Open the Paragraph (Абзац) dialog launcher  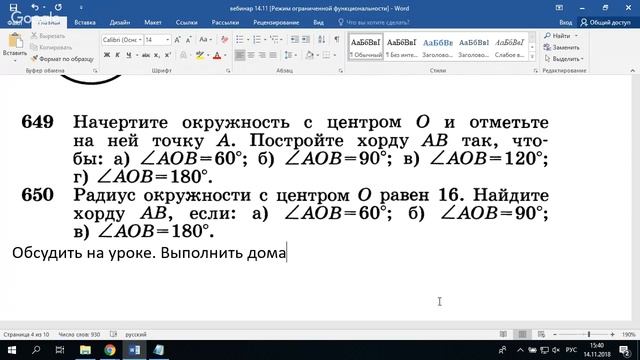coord(340,71)
